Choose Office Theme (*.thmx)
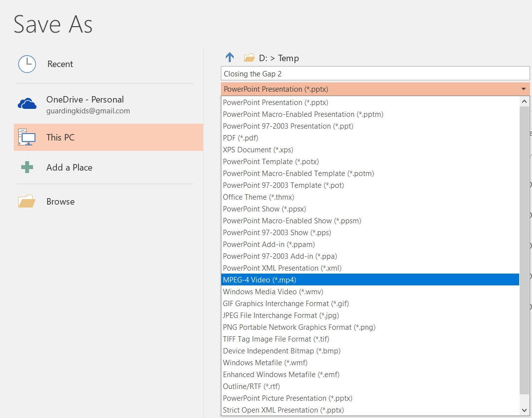 point(370,197)
